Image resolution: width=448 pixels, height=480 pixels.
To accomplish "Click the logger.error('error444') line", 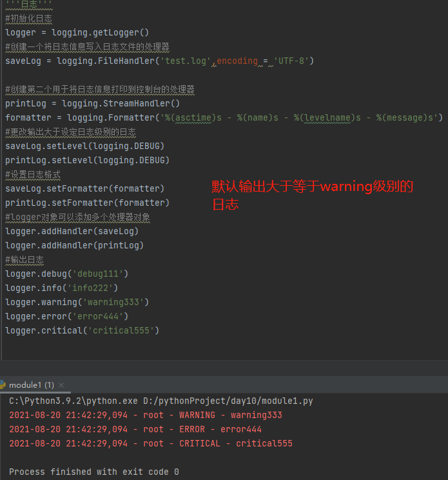I will coord(66,316).
